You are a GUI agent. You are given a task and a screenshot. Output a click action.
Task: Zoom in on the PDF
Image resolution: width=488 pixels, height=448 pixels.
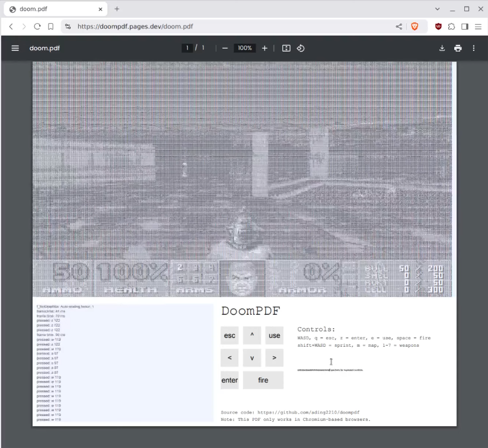click(264, 48)
